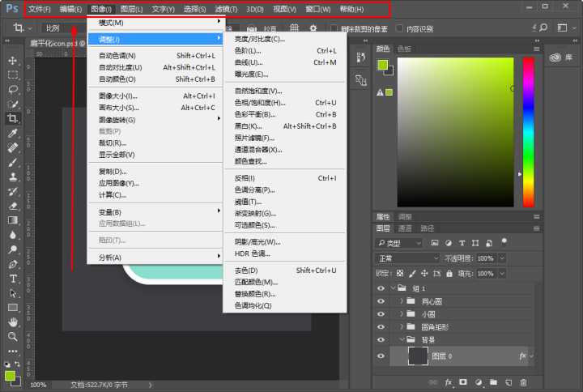This screenshot has height=392, width=583.
Task: Click the delete layer trash icon
Action: 523,381
